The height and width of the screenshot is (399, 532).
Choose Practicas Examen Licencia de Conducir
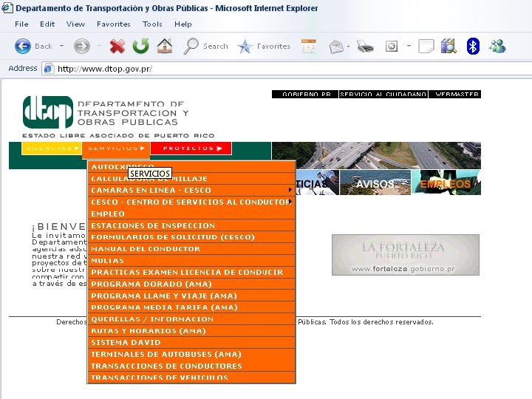click(191, 272)
